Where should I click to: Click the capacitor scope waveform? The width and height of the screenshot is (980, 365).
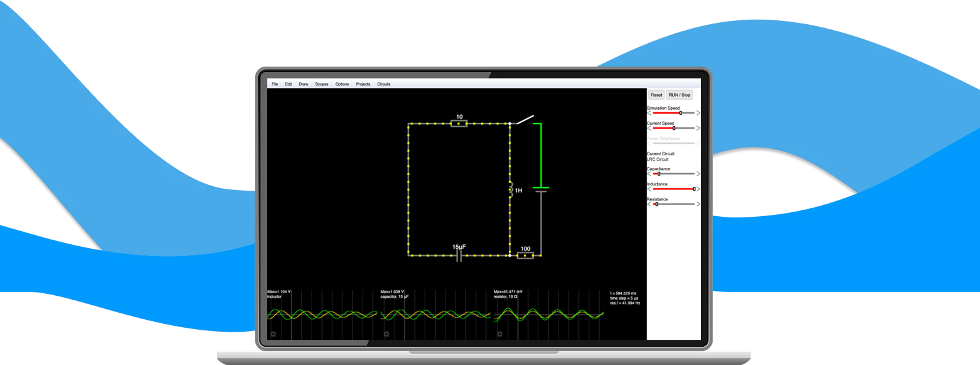[x=435, y=315]
